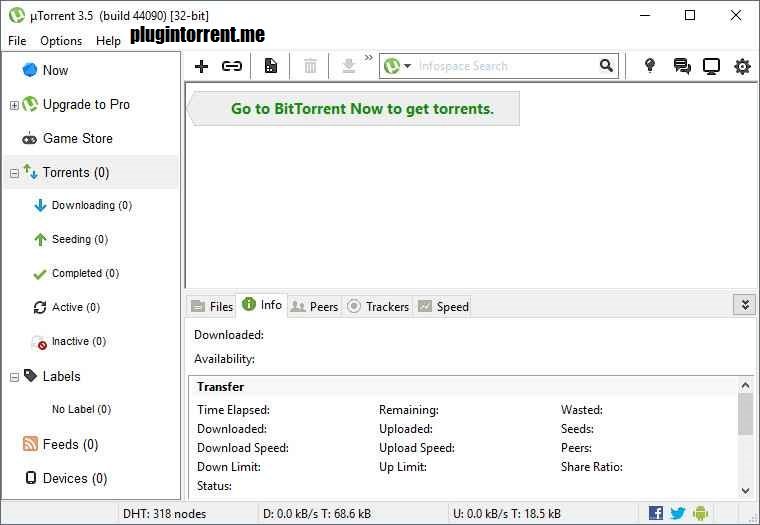Open the File menu
The height and width of the screenshot is (525, 760).
click(x=17, y=41)
